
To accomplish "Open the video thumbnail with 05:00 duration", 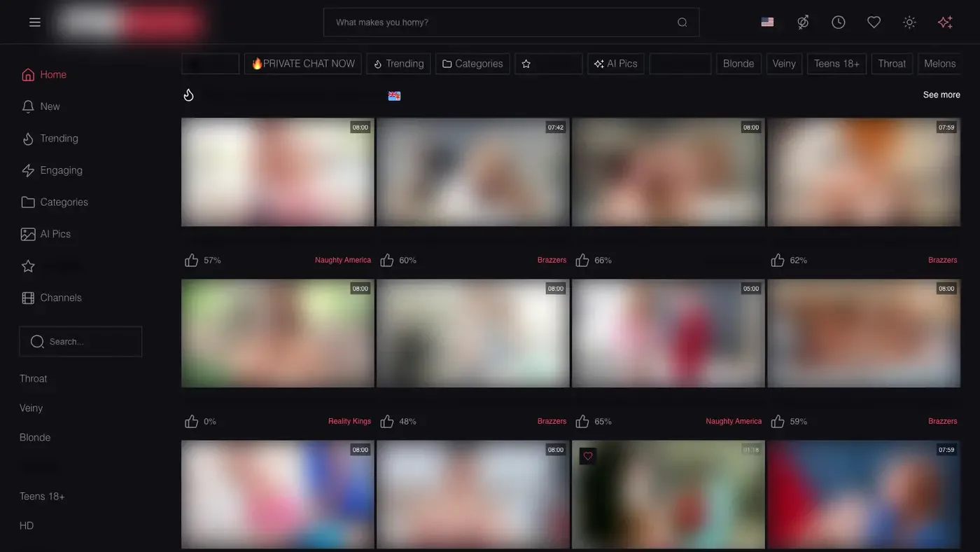I will (668, 333).
